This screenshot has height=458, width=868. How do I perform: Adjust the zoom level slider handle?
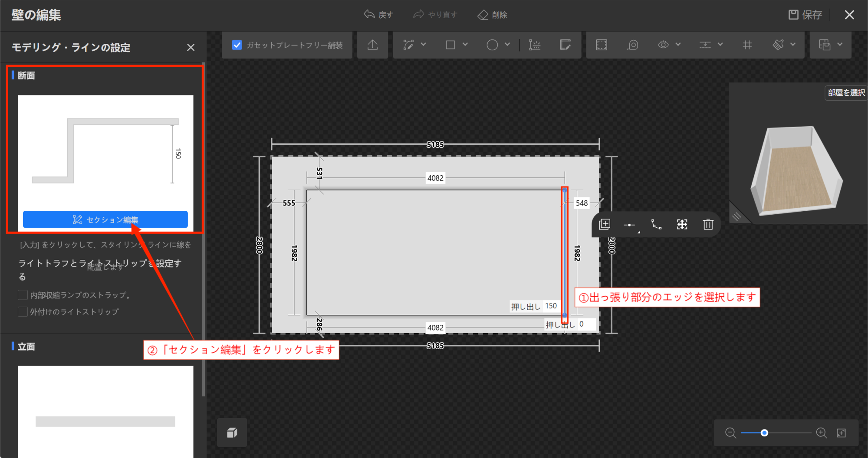(765, 433)
